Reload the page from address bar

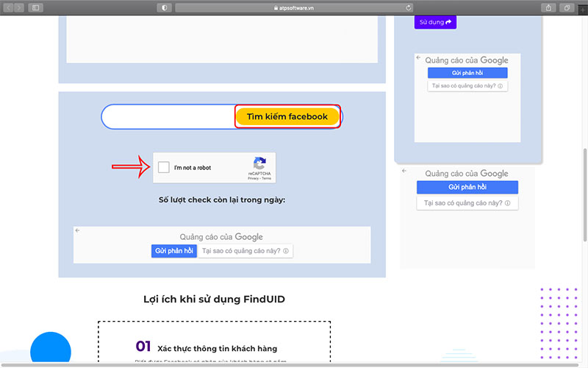pos(409,7)
